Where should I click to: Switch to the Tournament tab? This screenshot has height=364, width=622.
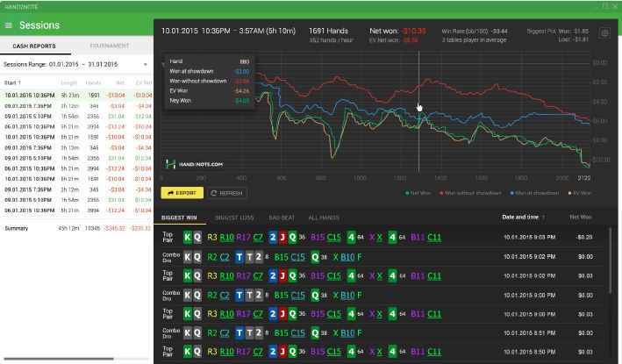(110, 46)
